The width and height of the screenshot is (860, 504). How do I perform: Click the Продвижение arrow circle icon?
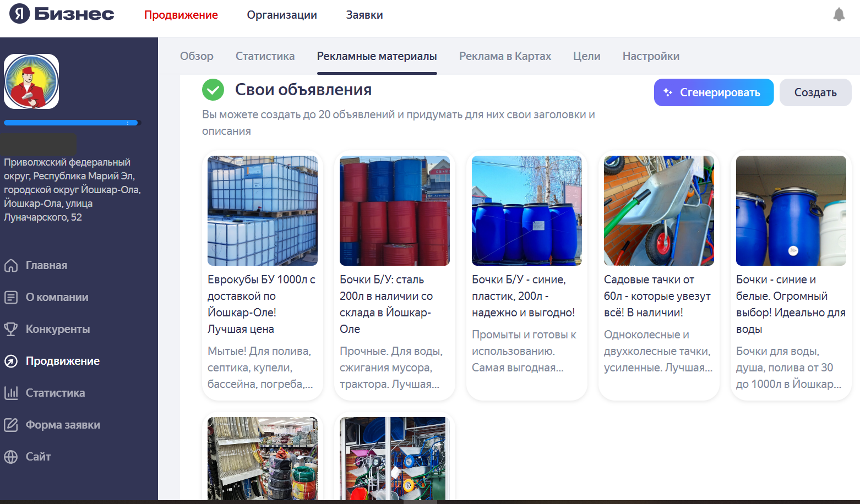(x=11, y=361)
